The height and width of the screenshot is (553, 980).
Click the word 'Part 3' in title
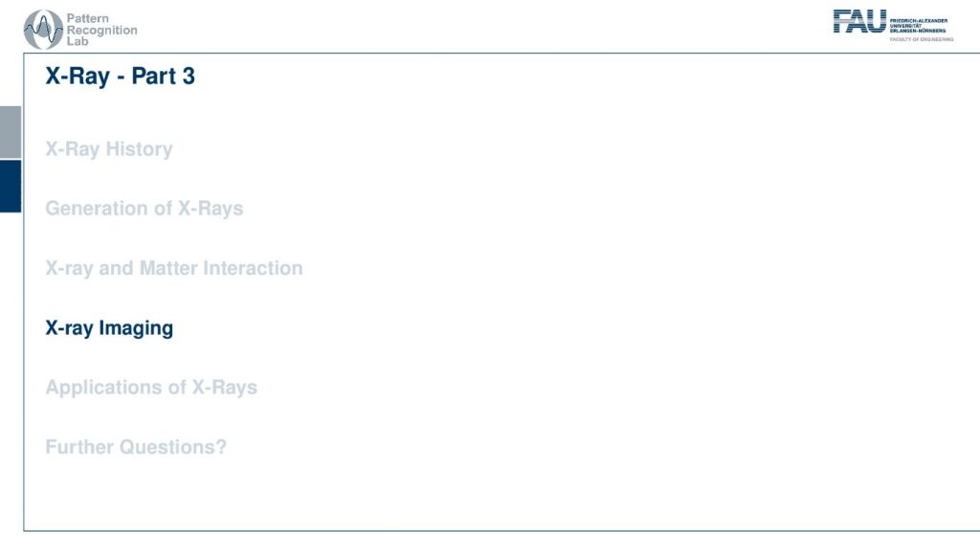163,77
